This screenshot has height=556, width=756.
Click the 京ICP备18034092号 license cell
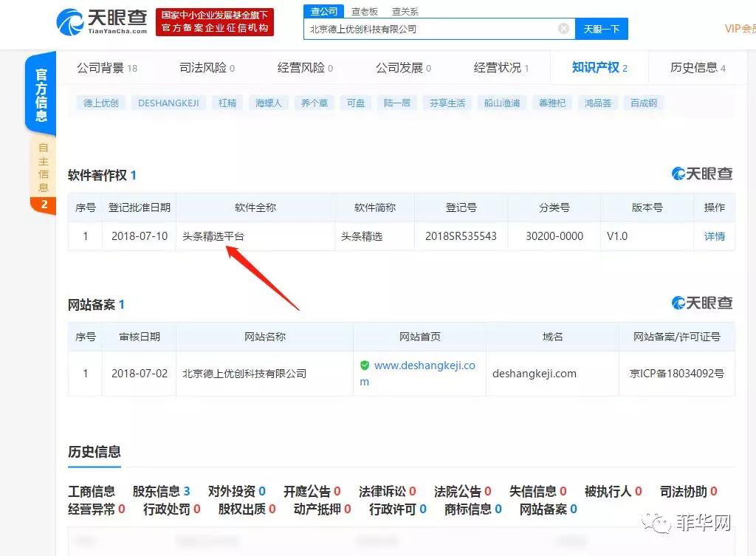(x=677, y=374)
